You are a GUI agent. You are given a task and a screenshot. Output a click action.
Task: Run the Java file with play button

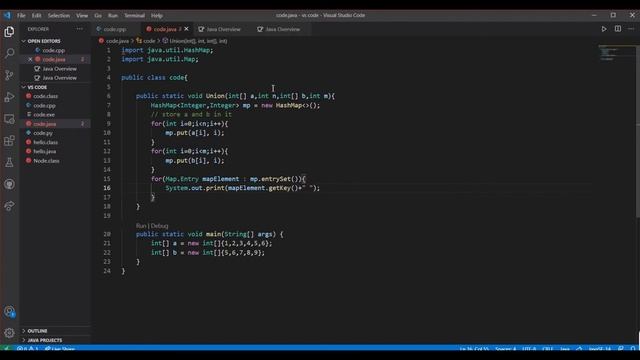[x=604, y=29]
